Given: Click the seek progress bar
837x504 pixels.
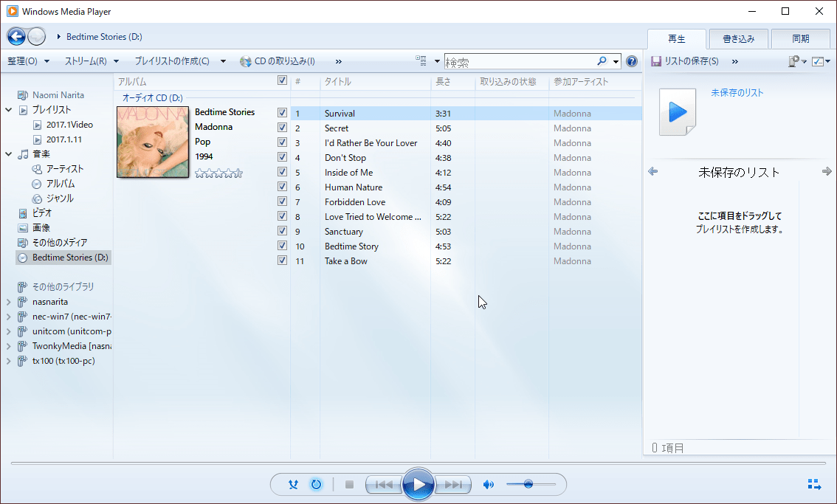Looking at the screenshot, I should coord(418,463).
